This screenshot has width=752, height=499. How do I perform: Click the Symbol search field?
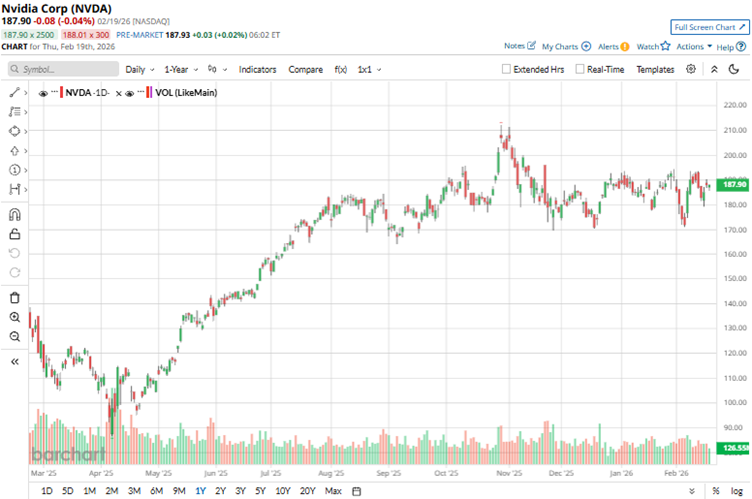click(62, 70)
